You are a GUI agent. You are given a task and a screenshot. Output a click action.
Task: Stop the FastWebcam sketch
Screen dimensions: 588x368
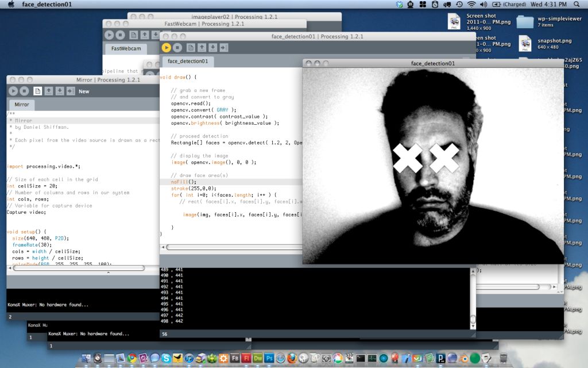click(119, 35)
